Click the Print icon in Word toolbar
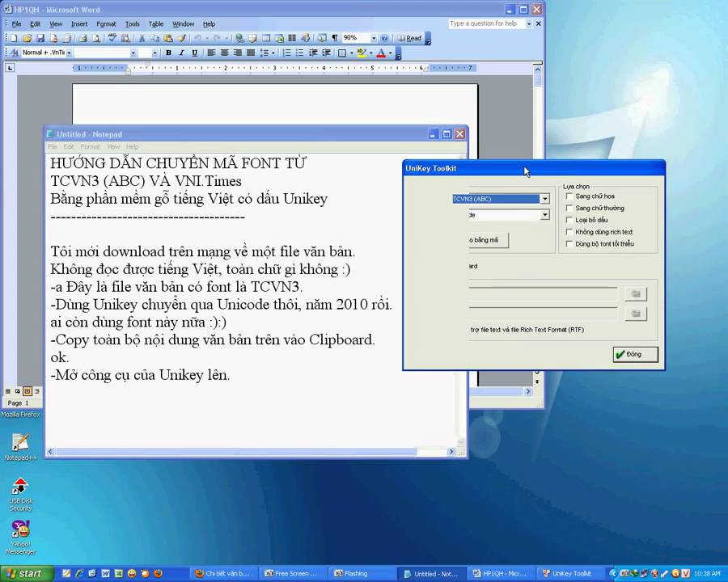 click(x=83, y=38)
